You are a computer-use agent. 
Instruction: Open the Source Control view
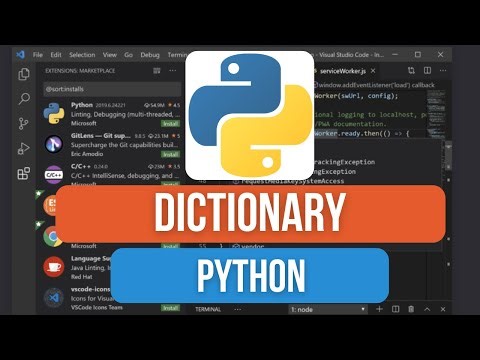23,123
